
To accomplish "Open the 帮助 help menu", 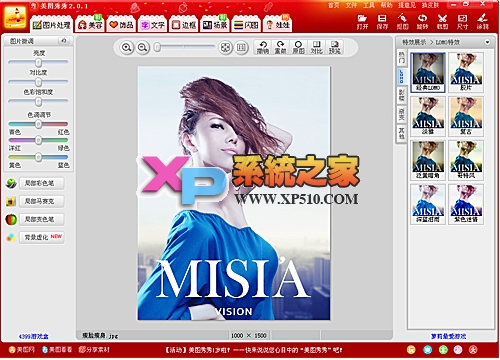I will [x=386, y=5].
